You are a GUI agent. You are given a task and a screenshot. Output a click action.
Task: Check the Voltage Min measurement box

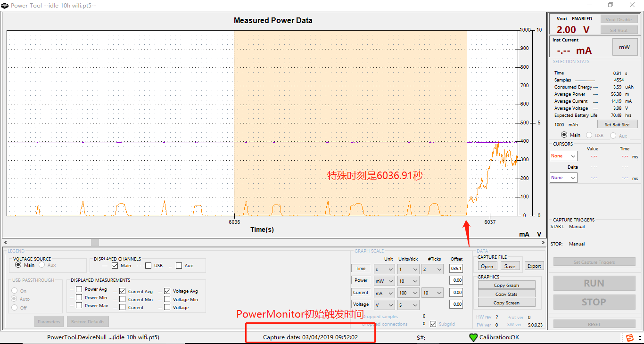click(167, 299)
